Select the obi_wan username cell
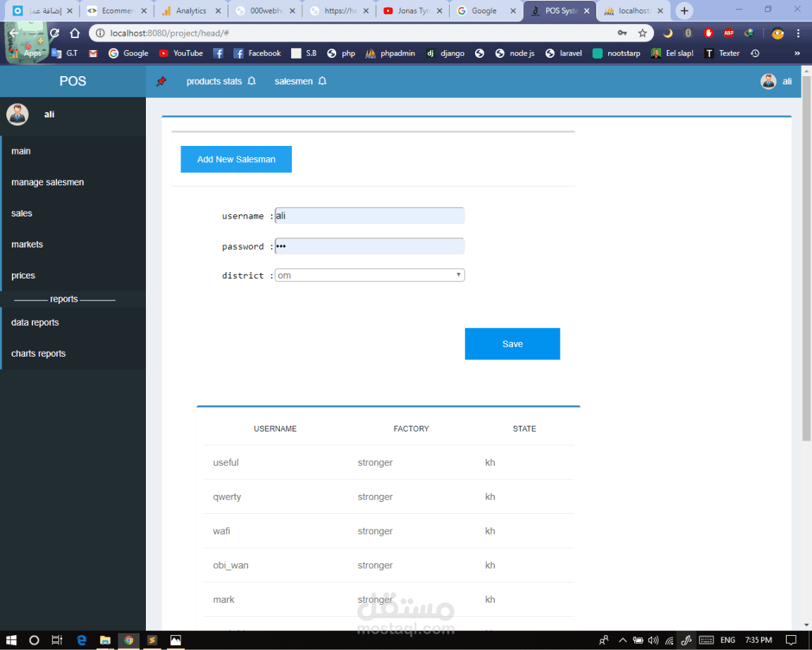This screenshot has width=812, height=650. pos(231,565)
